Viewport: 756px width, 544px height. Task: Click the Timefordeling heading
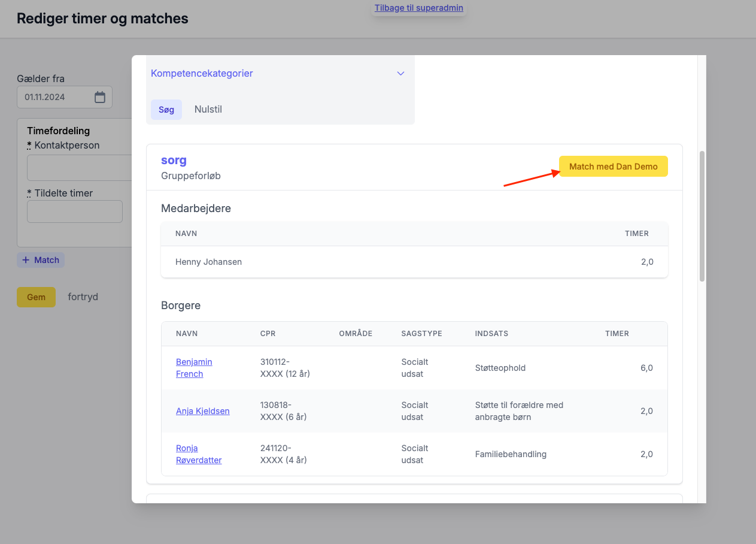point(59,131)
